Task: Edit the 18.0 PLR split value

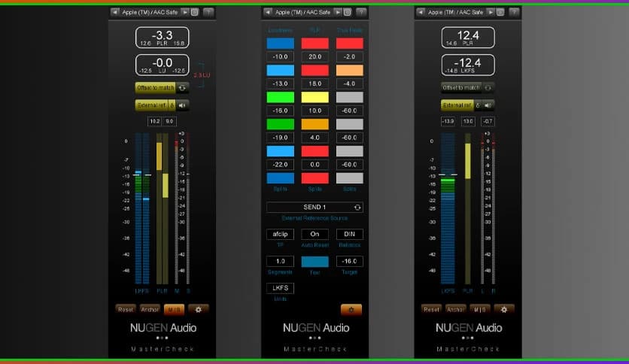Action: click(x=315, y=83)
